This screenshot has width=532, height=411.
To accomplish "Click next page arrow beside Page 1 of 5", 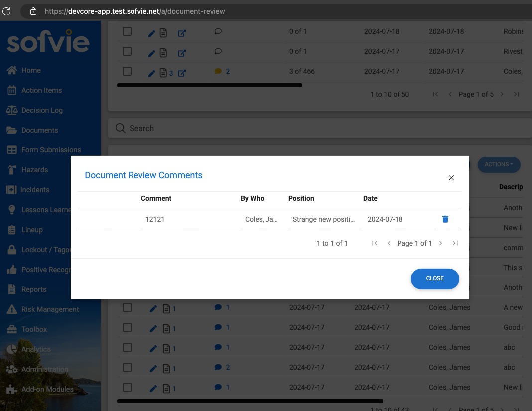I will coord(502,94).
